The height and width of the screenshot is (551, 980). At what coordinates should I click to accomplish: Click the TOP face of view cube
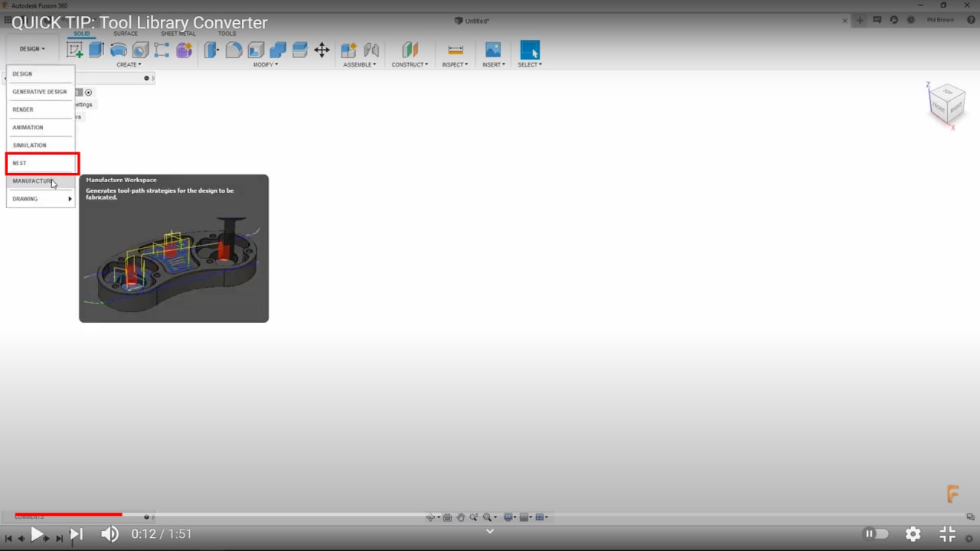[x=949, y=93]
